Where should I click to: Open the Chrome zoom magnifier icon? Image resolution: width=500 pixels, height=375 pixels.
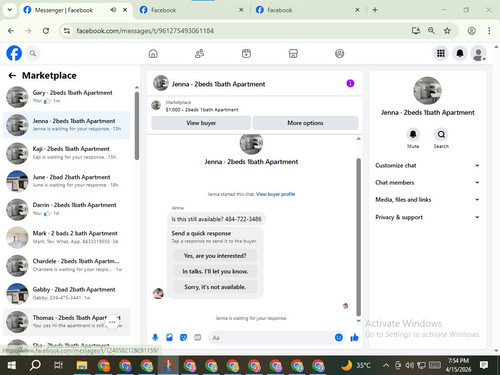click(431, 31)
